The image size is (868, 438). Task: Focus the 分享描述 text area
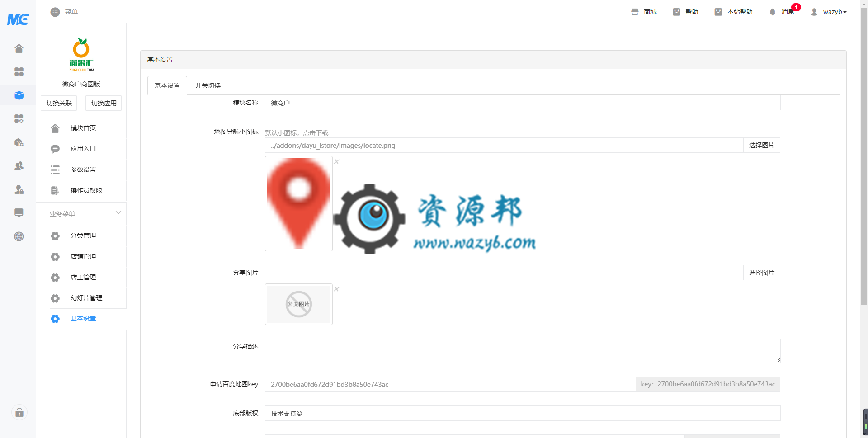(523, 351)
